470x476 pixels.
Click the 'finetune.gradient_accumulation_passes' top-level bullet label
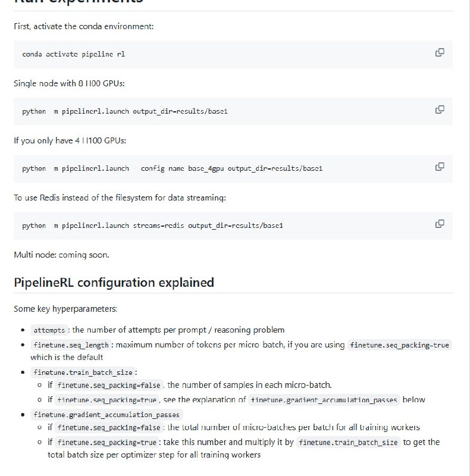click(107, 414)
